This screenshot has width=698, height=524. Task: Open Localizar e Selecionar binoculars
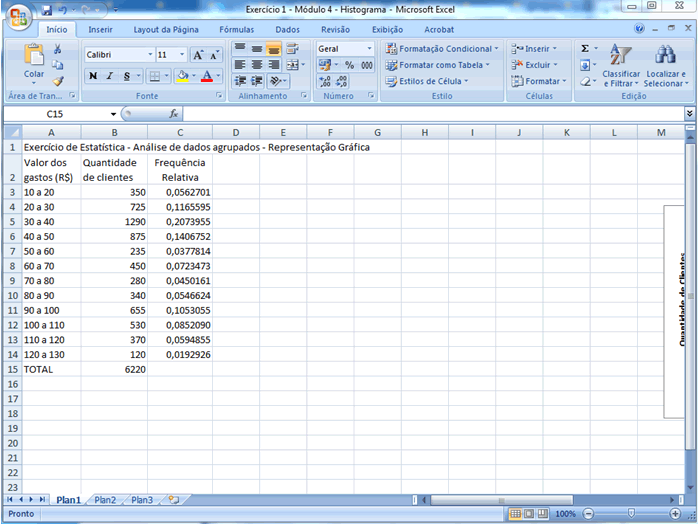[x=665, y=65]
